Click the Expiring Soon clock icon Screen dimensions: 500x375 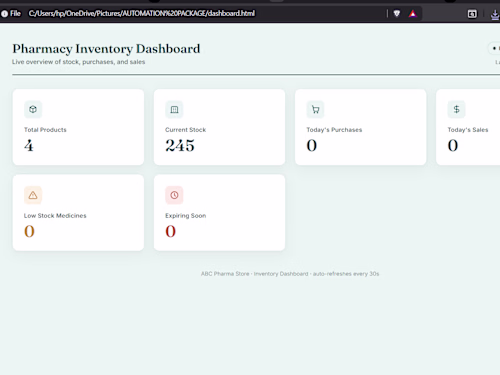(174, 195)
